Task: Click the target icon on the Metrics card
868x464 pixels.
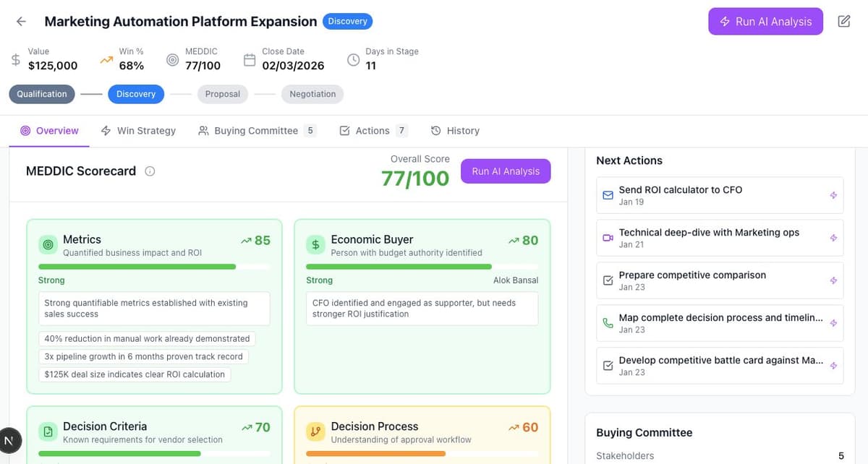Action: (x=48, y=245)
